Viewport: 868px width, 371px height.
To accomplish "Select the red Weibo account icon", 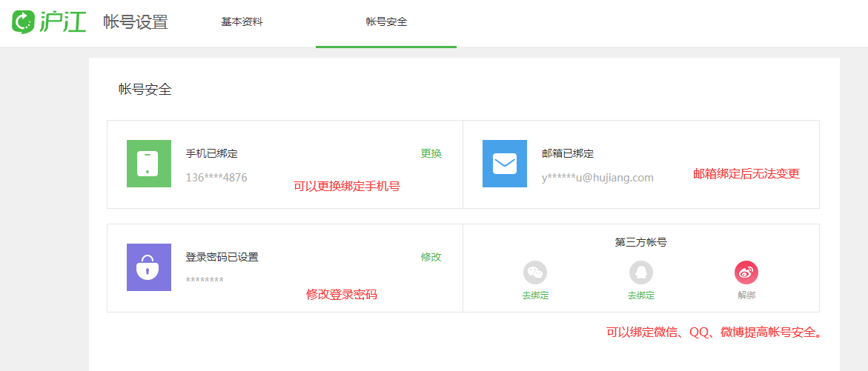I will click(x=746, y=273).
